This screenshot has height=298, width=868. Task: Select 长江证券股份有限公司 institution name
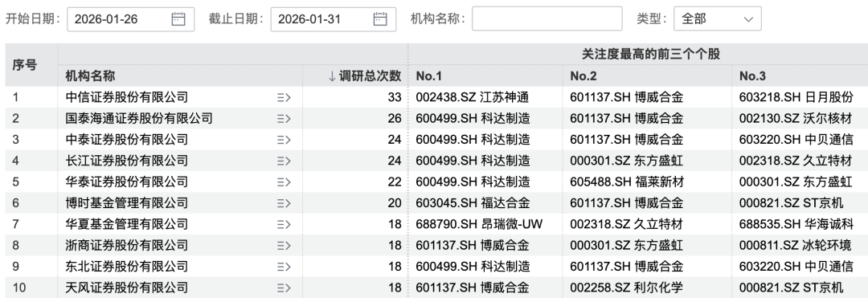click(127, 161)
